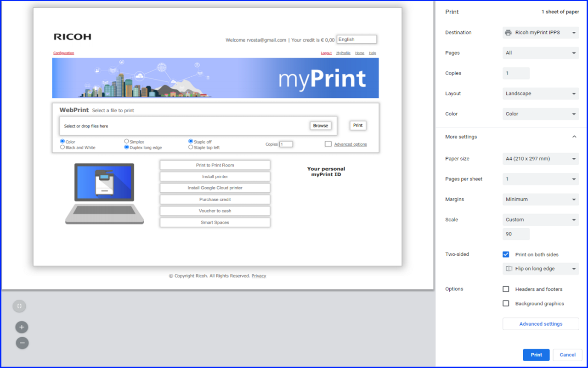
Task: Disable Print on both sides
Action: coord(506,254)
